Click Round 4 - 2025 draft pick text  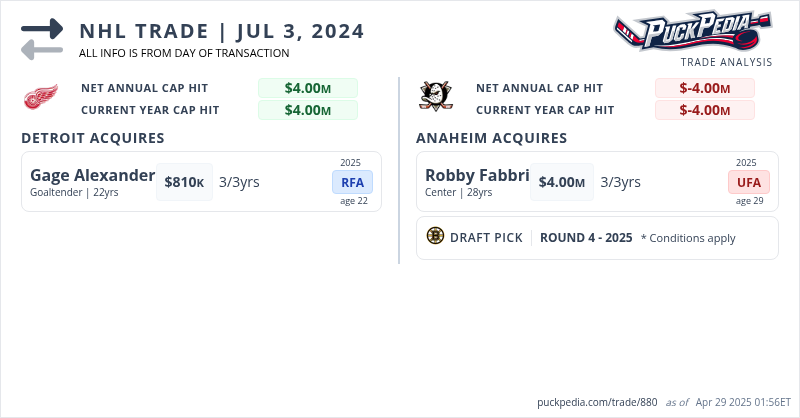point(585,238)
